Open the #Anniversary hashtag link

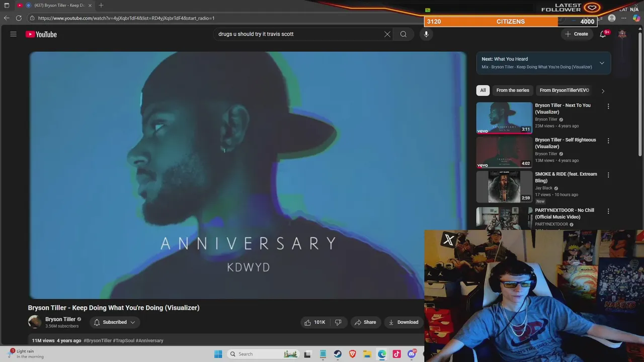click(149, 340)
